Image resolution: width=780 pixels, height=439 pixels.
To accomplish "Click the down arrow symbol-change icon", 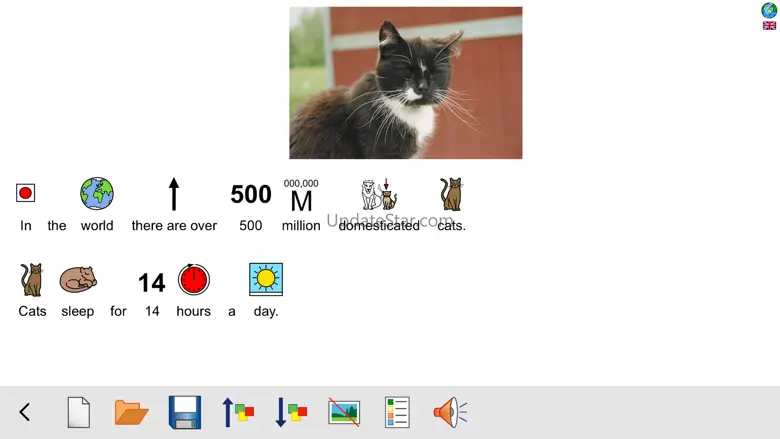I will click(291, 412).
